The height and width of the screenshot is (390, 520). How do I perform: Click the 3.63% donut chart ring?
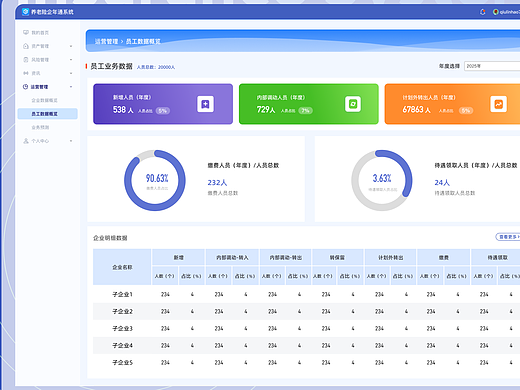(382, 180)
